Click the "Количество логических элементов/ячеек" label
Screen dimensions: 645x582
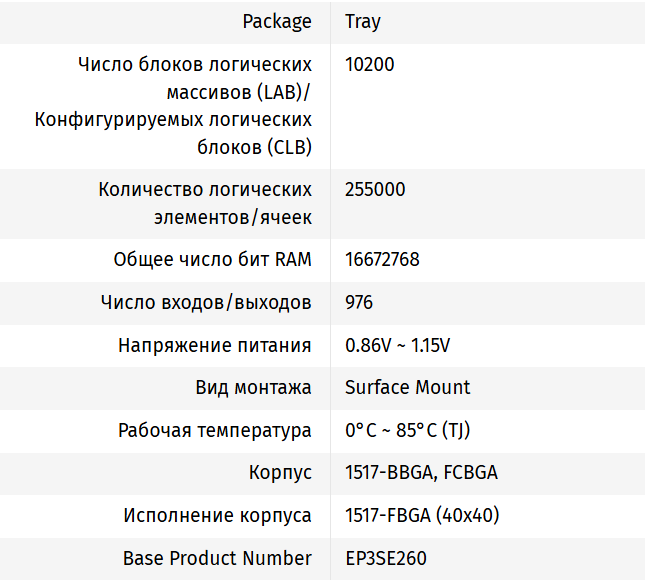[x=205, y=203]
